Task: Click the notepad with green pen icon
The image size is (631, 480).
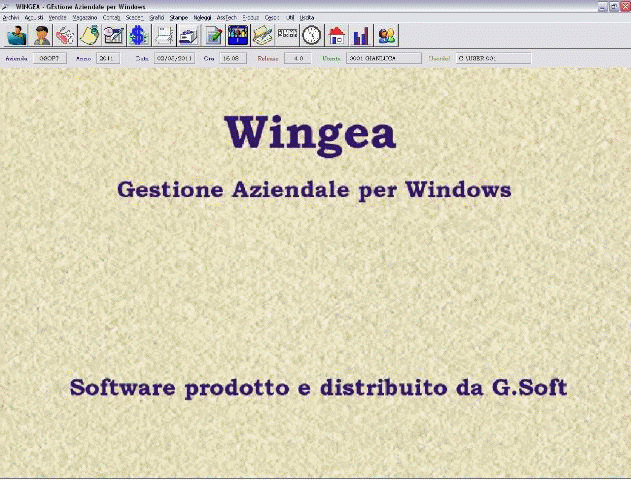Action: click(x=214, y=35)
